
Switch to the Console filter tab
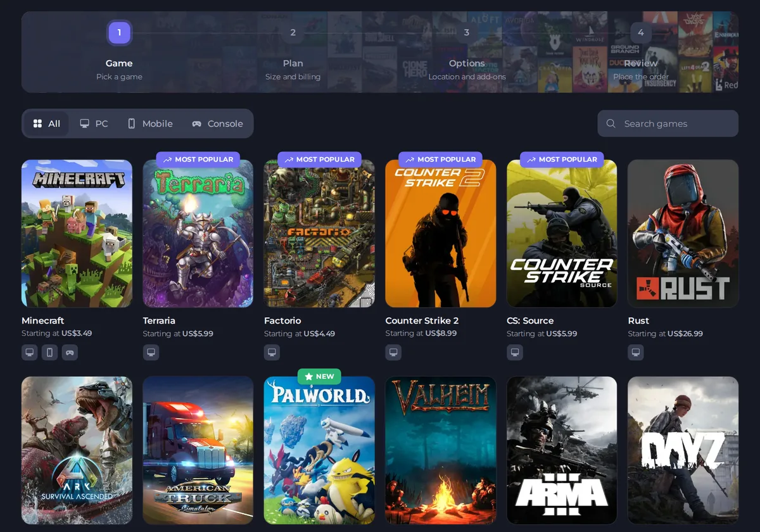218,123
